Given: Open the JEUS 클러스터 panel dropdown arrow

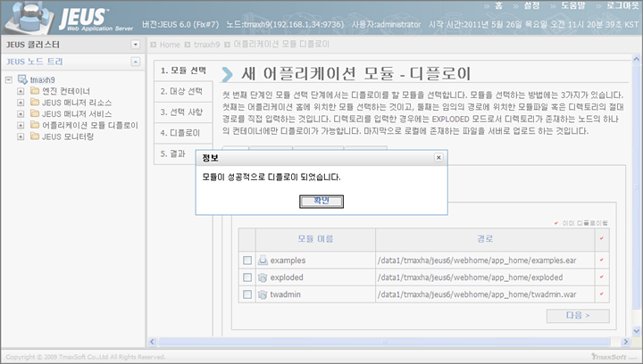Looking at the screenshot, I should coord(136,45).
